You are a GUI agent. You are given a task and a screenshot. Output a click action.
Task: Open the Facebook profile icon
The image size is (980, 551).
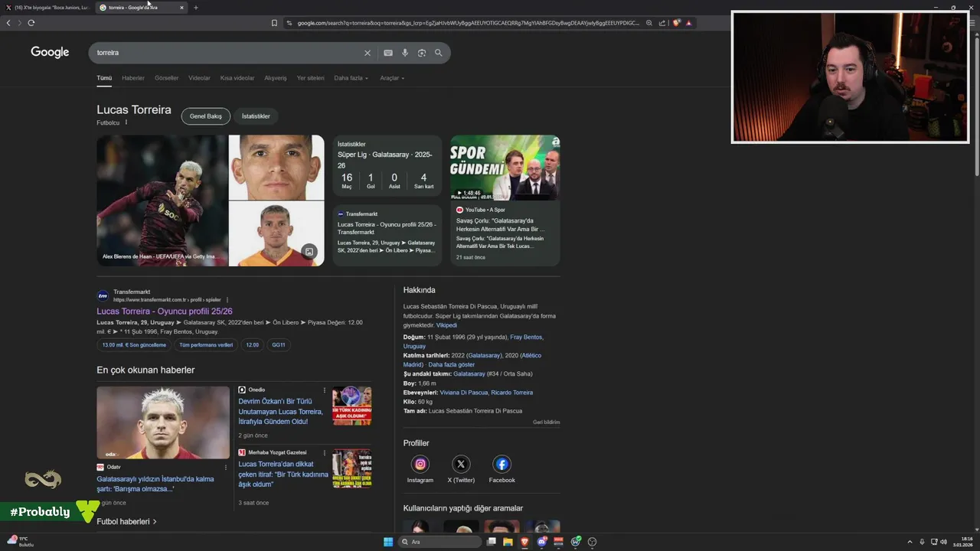point(501,464)
